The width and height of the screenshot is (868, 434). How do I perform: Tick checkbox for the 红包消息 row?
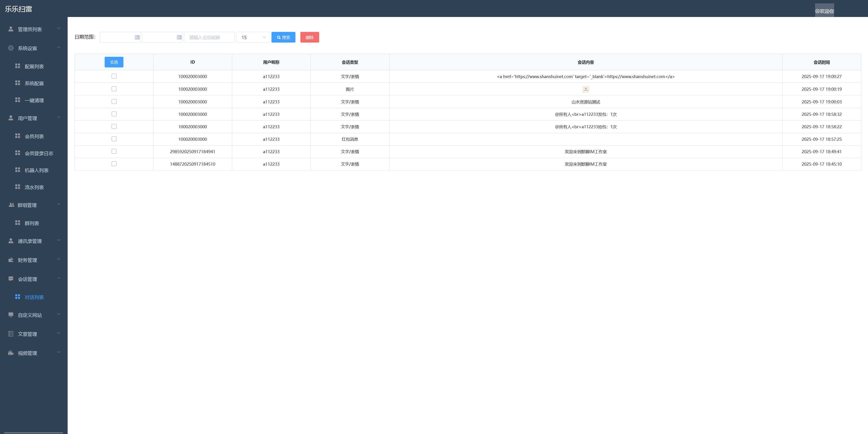click(x=114, y=139)
